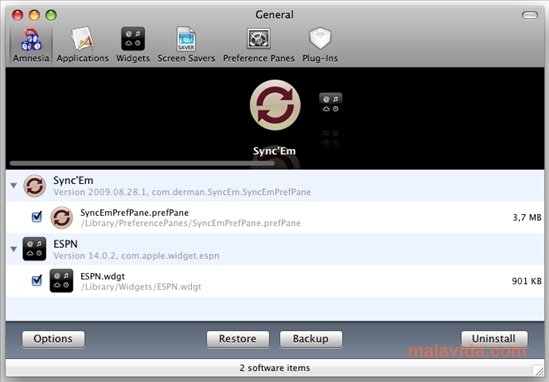
Task: Click the Restore button
Action: click(238, 339)
